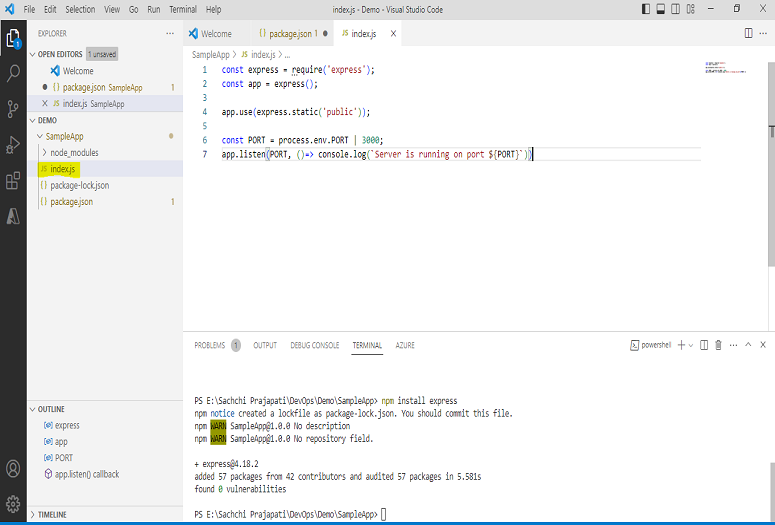This screenshot has height=525, width=775.
Task: Open the Azure view in activity bar
Action: click(13, 216)
